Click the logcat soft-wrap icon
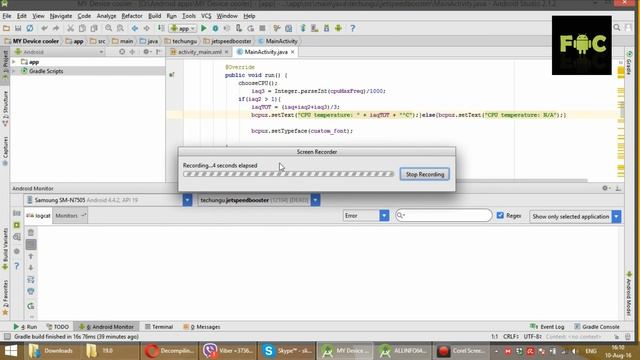This screenshot has height=360, width=640. pyautogui.click(x=31, y=280)
